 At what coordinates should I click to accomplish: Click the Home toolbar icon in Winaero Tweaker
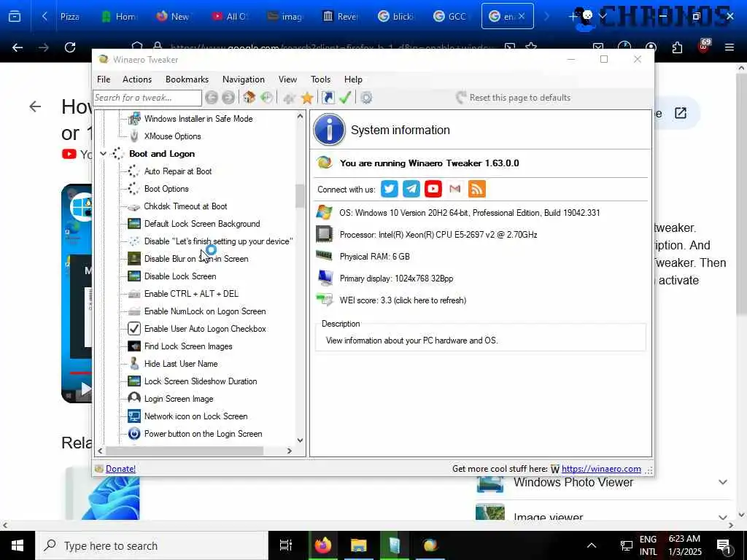pos(249,98)
